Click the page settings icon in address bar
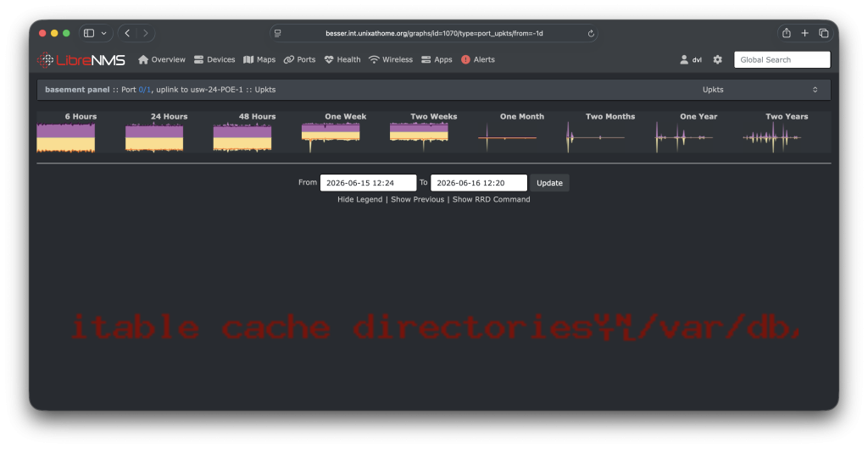The width and height of the screenshot is (868, 449). coord(278,33)
